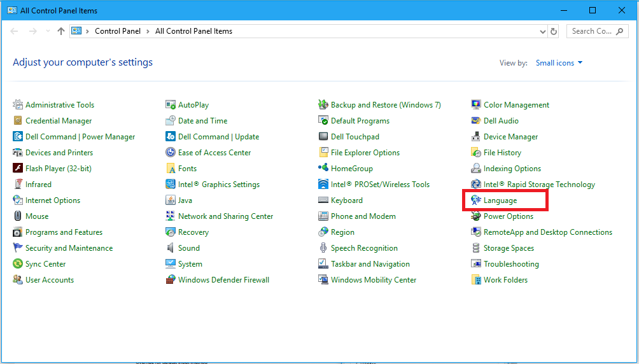
Task: Click the Java coffee cup icon
Action: pos(171,200)
